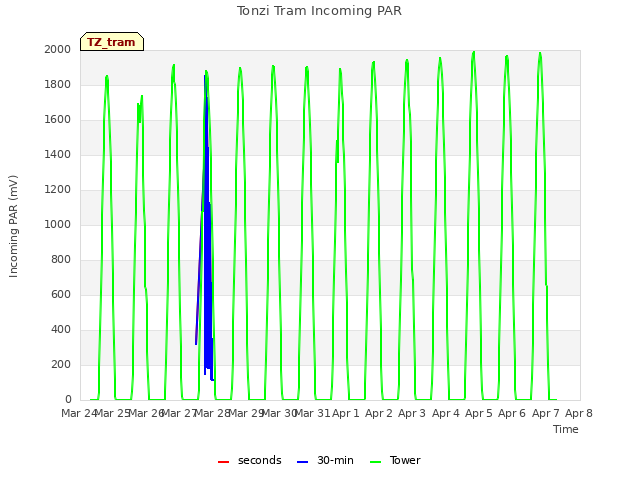Click the blue 30-min legend swatch
The image size is (640, 480).
coord(302,462)
